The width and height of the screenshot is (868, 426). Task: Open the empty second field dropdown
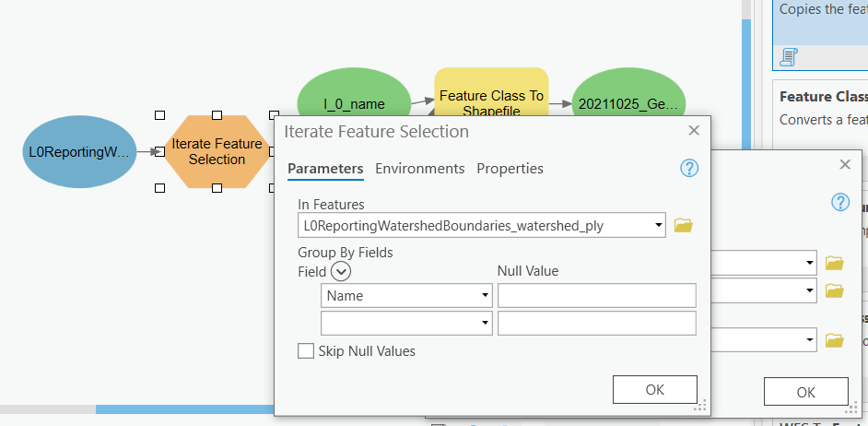coord(485,323)
